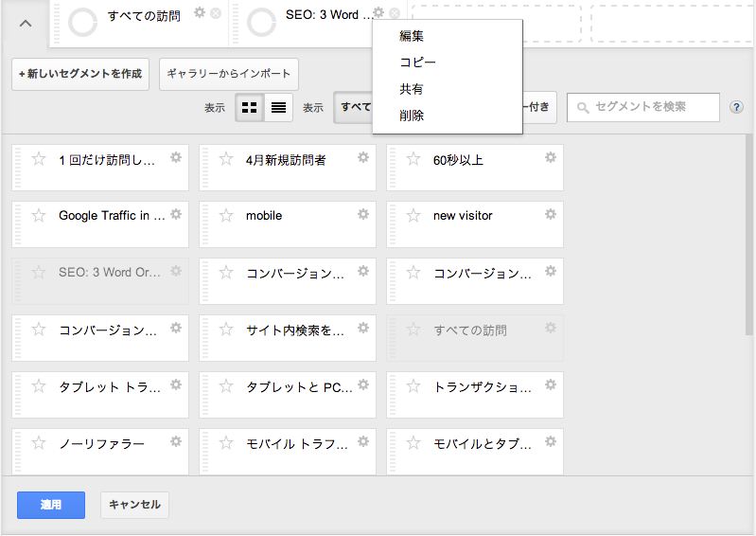Viewport: 756px width, 536px height.
Task: Remove the すべての訪問 segment with its x icon
Action: [216, 13]
